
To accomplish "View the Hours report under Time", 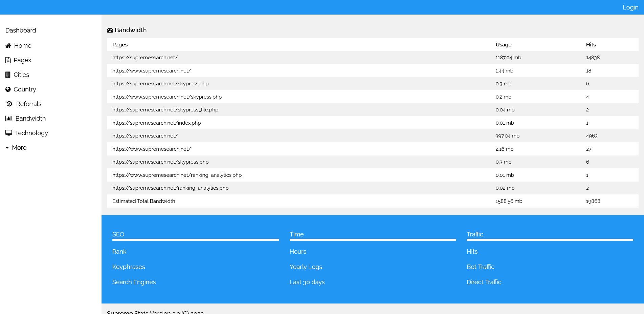I will click(298, 252).
